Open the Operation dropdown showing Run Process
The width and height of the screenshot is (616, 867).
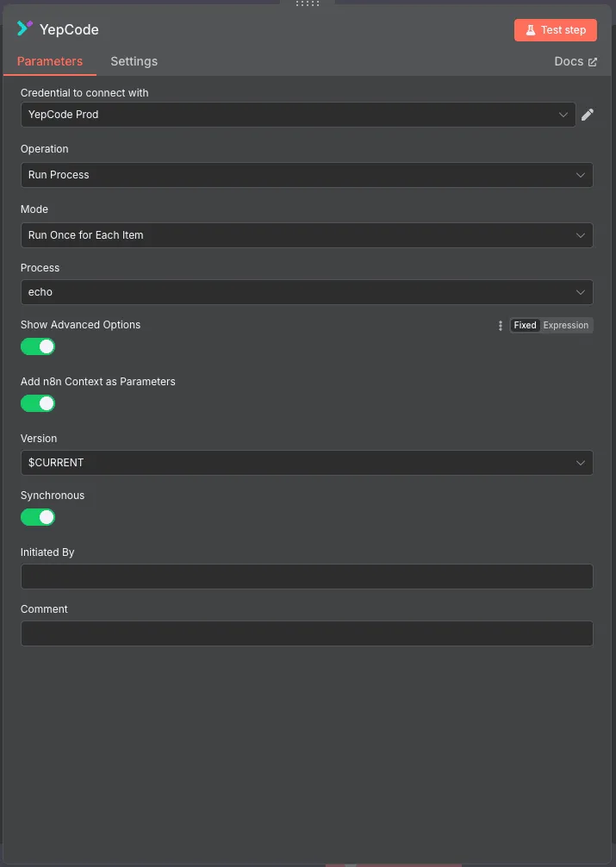click(x=307, y=175)
